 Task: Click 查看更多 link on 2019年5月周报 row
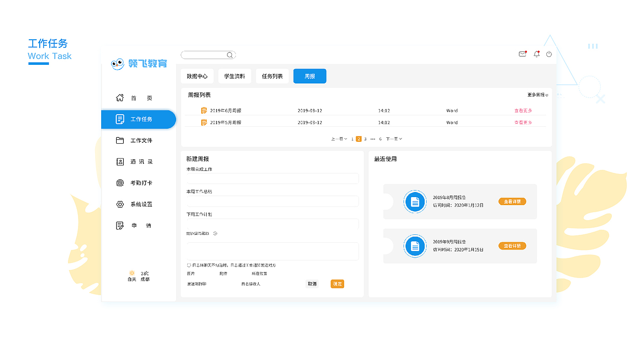523,122
